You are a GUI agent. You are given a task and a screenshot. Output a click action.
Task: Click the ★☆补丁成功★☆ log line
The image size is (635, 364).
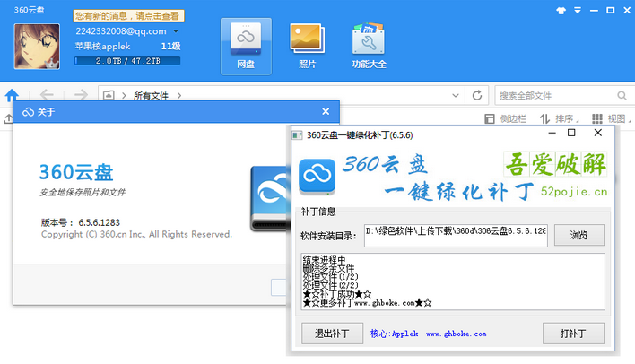337,294
